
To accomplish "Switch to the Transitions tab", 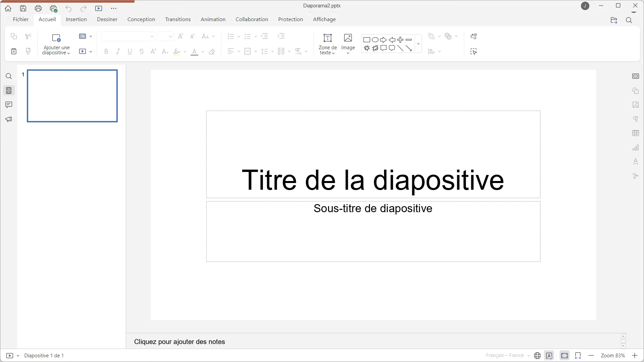I will [x=178, y=19].
